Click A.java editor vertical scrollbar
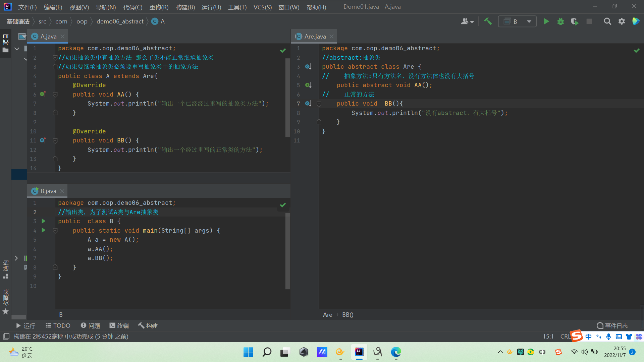Screen dimensions: 644x362 click(x=287, y=97)
